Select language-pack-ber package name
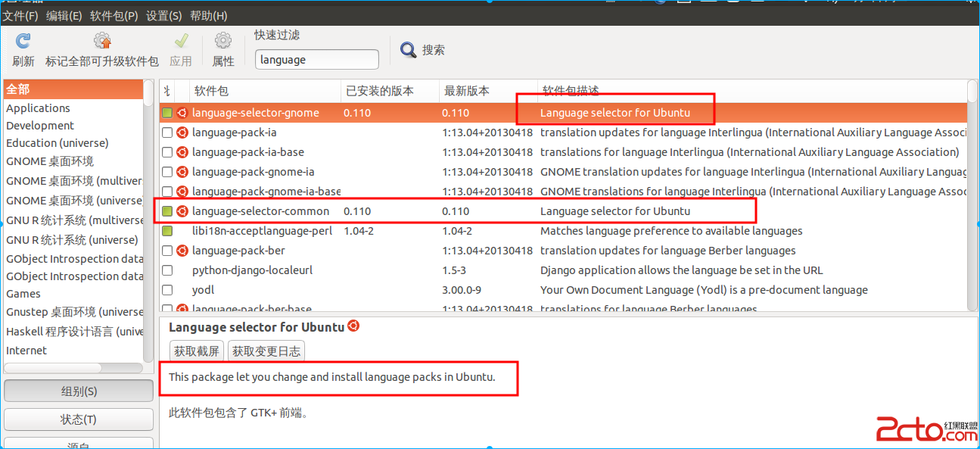Viewport: 980px width, 449px height. click(x=238, y=251)
